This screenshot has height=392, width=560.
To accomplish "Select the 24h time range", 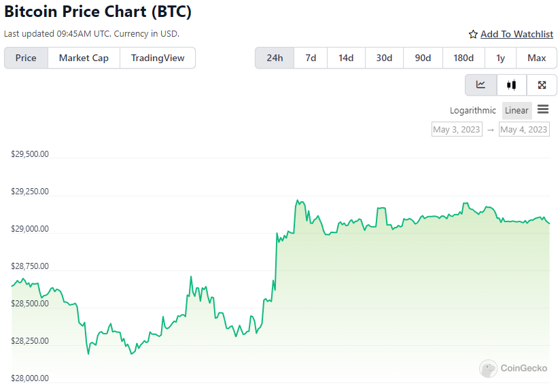I will point(275,58).
